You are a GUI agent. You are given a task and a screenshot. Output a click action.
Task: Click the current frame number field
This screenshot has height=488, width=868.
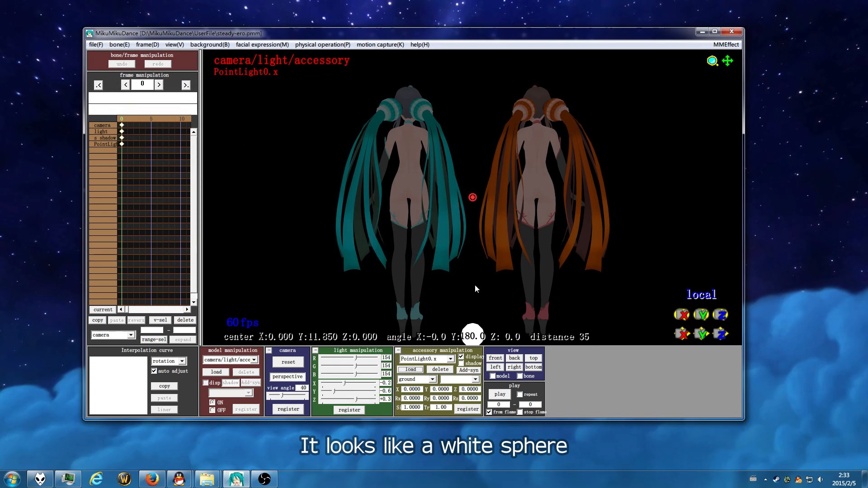tap(142, 84)
